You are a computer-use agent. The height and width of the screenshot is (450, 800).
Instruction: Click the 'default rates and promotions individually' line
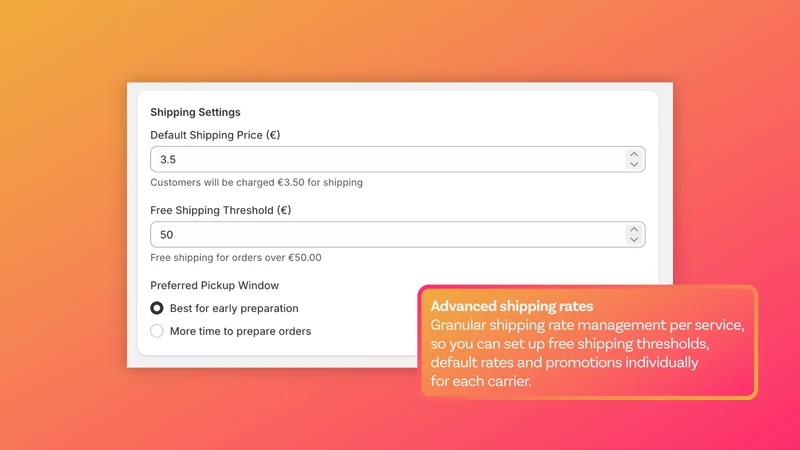click(564, 363)
